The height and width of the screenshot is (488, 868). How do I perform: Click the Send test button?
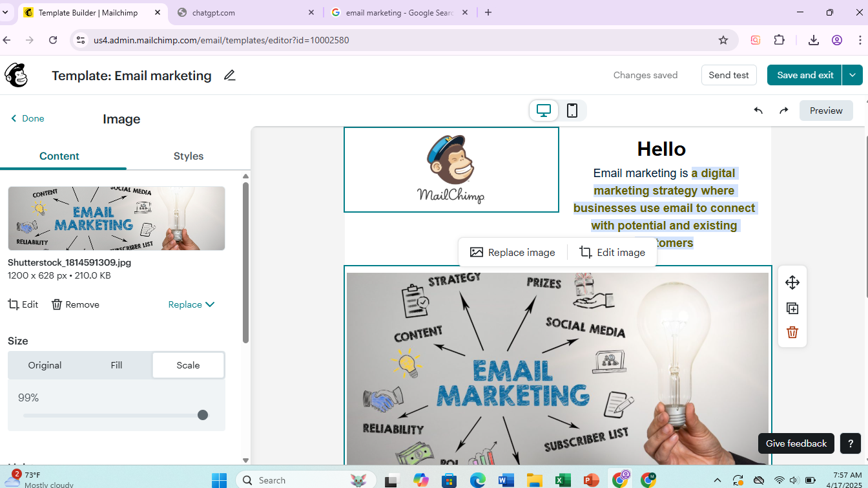click(728, 74)
